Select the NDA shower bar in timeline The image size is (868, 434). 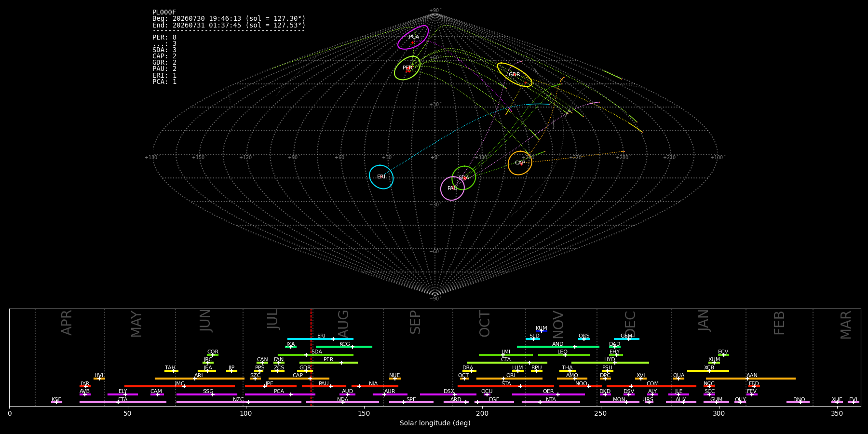(x=342, y=402)
